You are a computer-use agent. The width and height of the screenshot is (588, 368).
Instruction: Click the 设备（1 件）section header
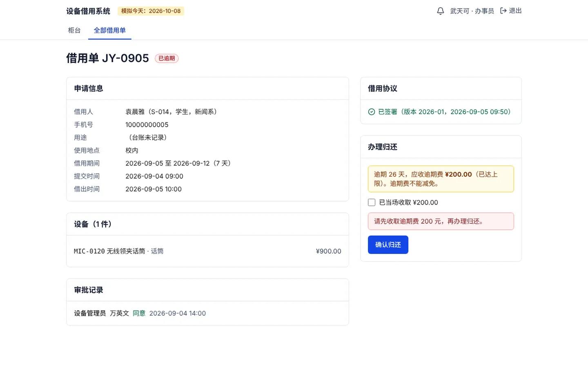pos(94,224)
